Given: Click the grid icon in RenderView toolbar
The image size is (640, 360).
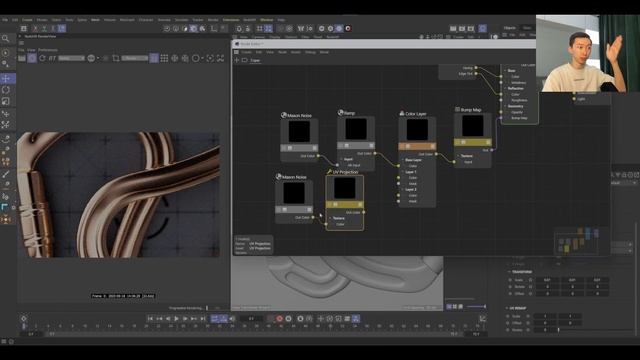Looking at the screenshot, I should pyautogui.click(x=164, y=58).
